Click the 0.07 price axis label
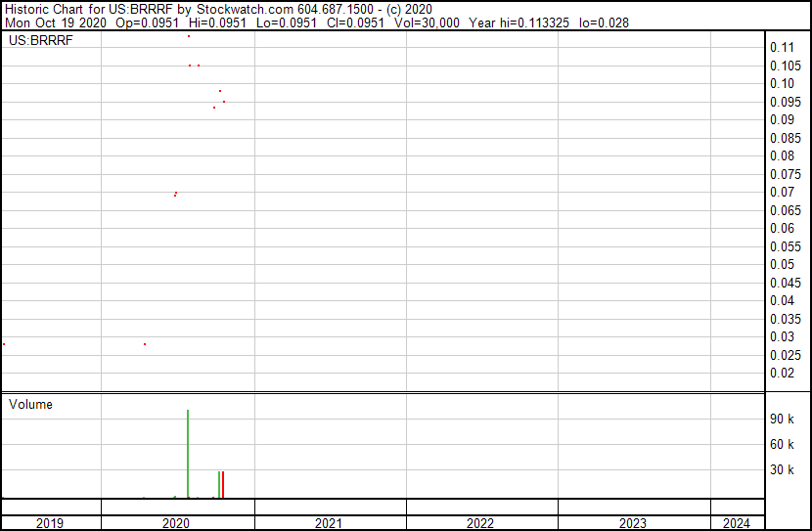This screenshot has width=812, height=531. (x=782, y=192)
